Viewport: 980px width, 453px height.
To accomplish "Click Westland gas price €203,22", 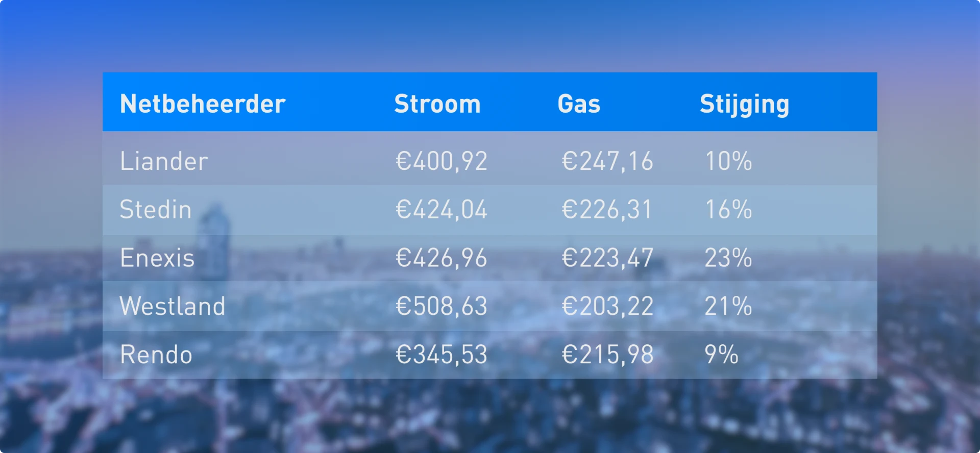I will 607,306.
